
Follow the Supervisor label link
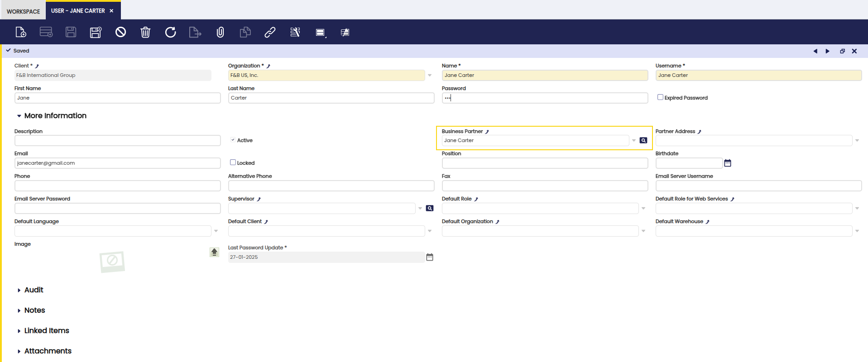click(259, 199)
